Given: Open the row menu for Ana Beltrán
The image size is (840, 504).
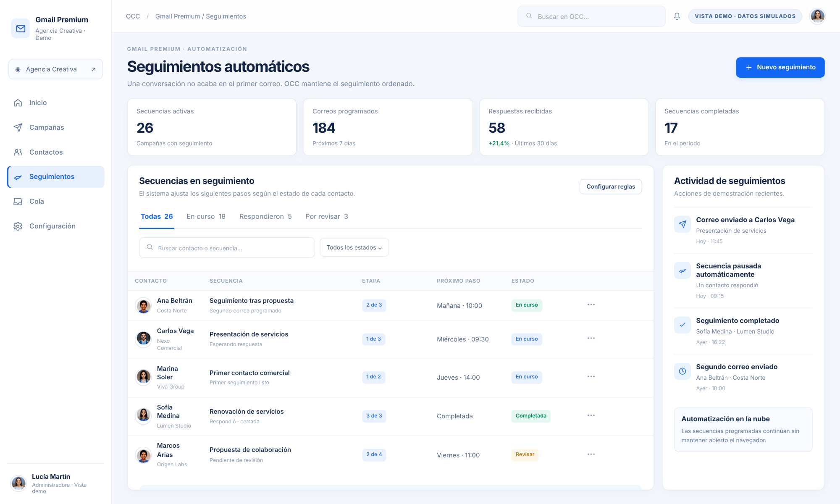Looking at the screenshot, I should 591,304.
